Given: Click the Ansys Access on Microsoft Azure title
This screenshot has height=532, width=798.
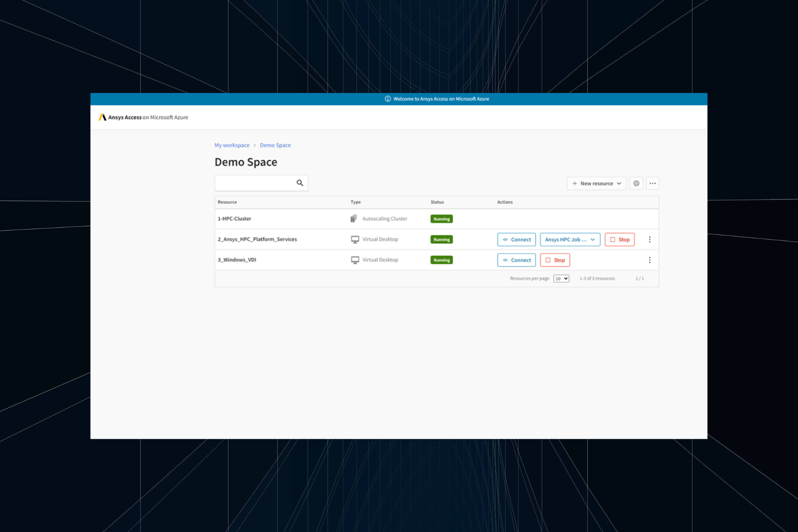Looking at the screenshot, I should (148, 117).
